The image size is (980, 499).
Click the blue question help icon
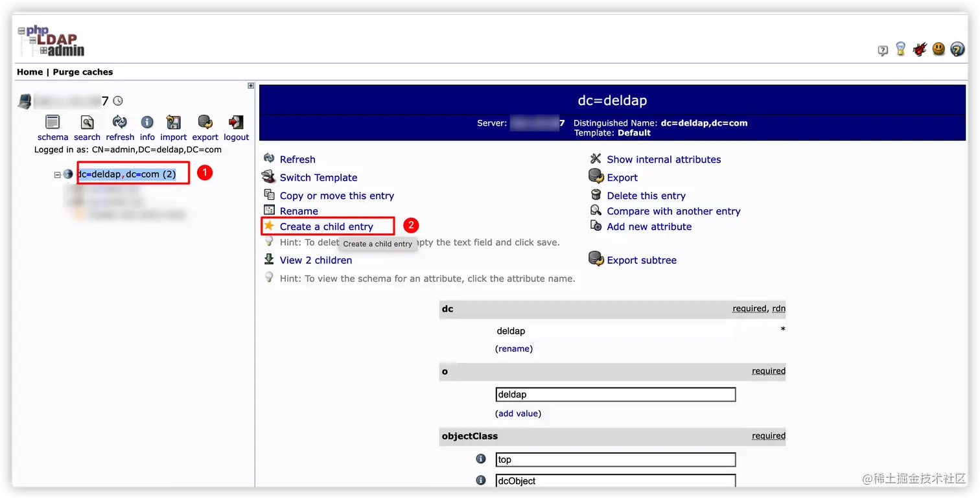point(957,49)
